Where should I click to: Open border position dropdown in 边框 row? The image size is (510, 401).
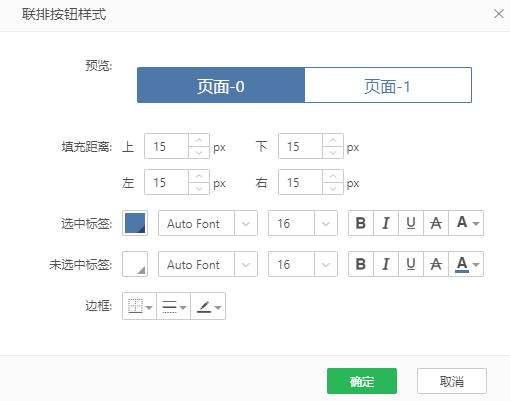click(139, 306)
